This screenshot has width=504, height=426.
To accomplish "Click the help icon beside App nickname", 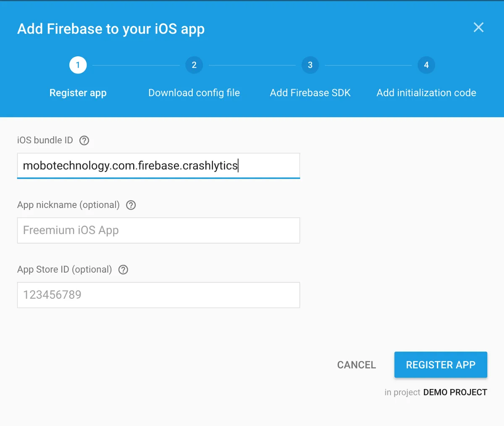I will pos(131,205).
